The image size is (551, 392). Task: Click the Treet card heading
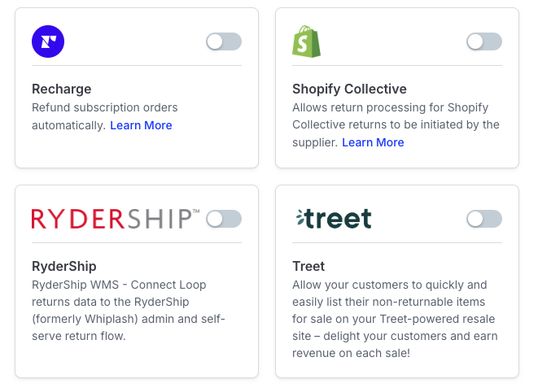coord(308,266)
